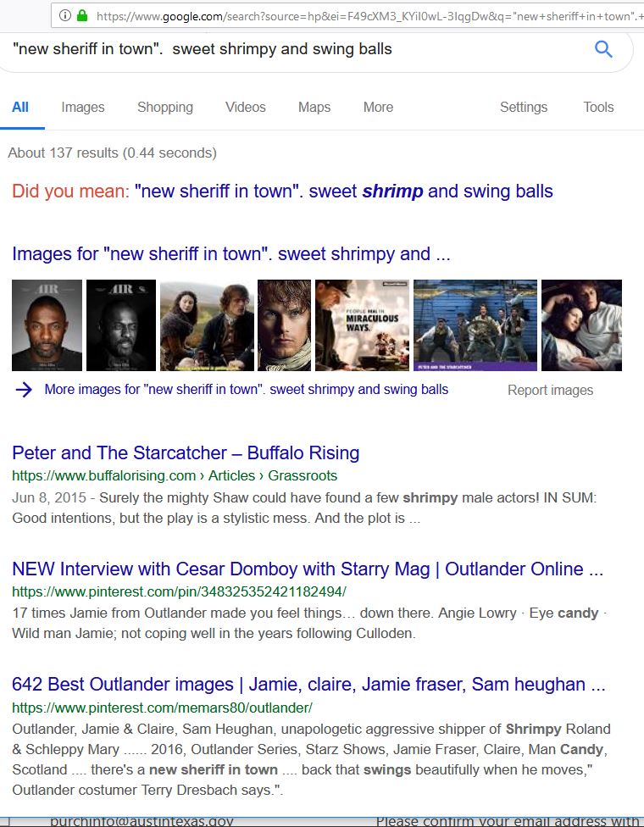Switch to the Videos tab
The height and width of the screenshot is (827, 644).
tap(245, 107)
